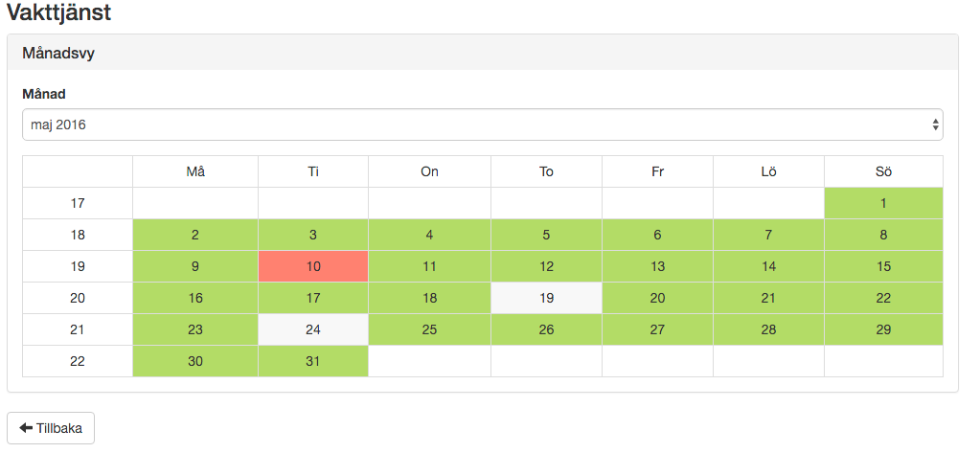The image size is (980, 453).
Task: Select unmarked day 24 in calendar
Action: coord(313,329)
